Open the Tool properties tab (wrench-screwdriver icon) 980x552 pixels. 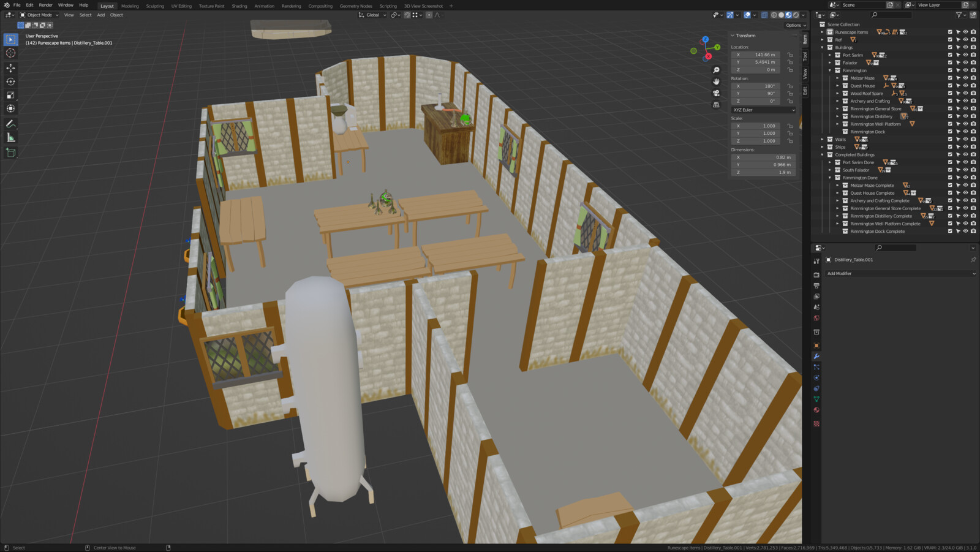tap(816, 261)
